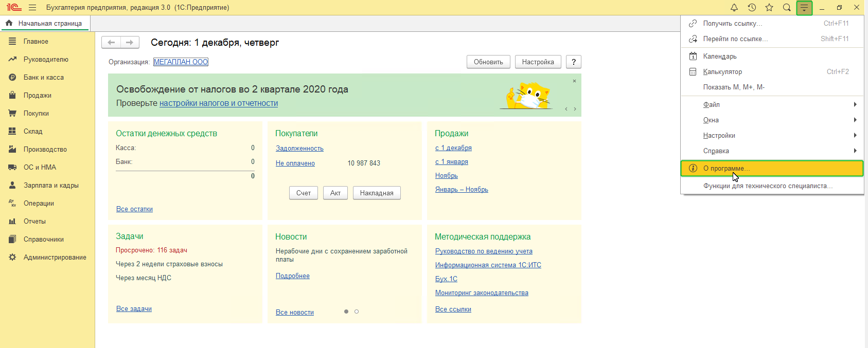Viewport: 868px width, 348px height.
Task: Close the green tax banner
Action: pyautogui.click(x=574, y=81)
